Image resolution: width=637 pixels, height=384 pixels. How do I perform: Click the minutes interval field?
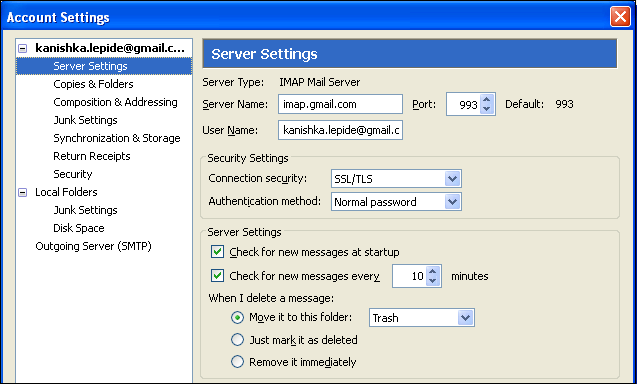(x=409, y=276)
